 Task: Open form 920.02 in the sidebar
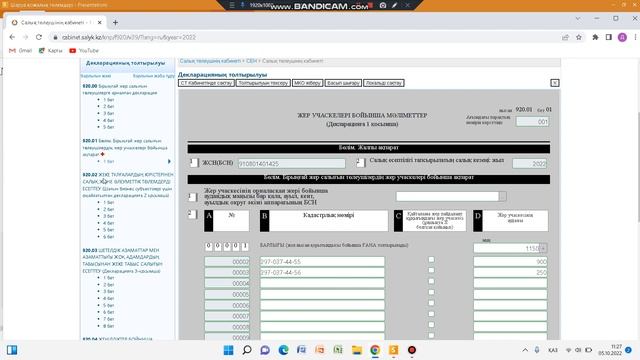(127, 185)
